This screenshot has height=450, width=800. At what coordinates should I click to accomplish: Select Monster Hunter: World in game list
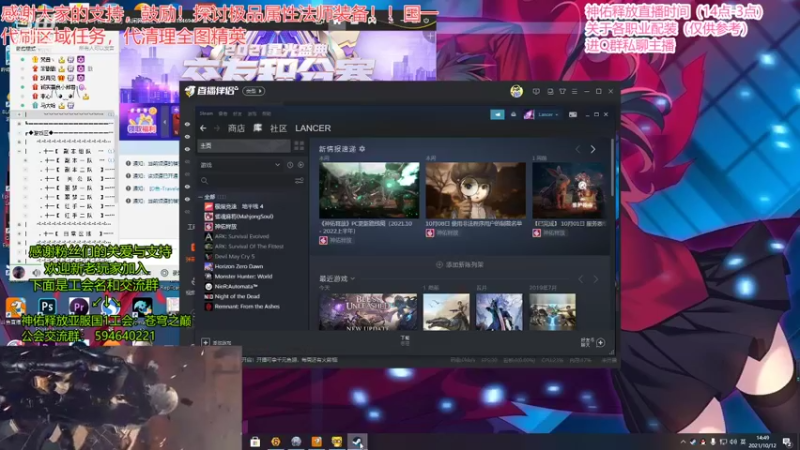[x=243, y=277]
